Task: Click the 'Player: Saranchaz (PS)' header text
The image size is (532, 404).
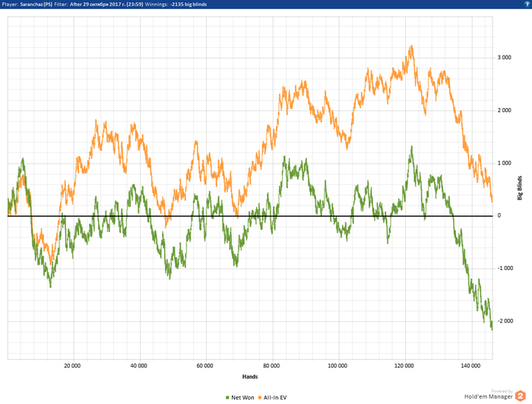Action: click(27, 5)
